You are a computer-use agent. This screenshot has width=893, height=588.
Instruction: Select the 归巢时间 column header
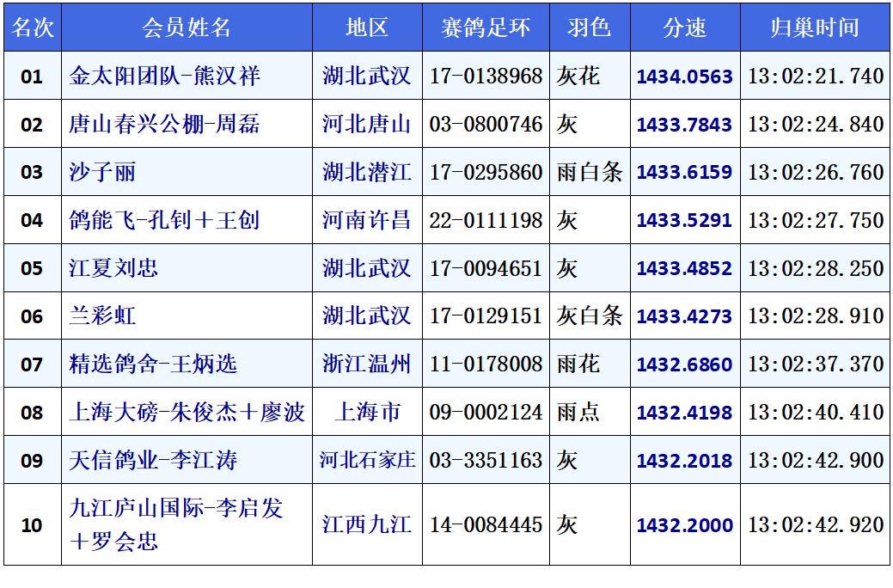(814, 28)
